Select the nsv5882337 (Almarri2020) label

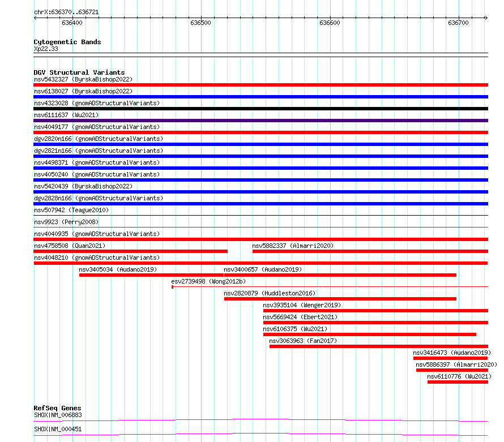(293, 246)
